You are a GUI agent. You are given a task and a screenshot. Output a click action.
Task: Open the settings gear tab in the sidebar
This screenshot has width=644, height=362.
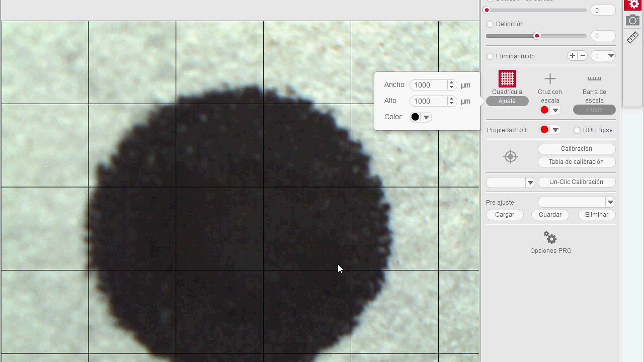[x=633, y=5]
